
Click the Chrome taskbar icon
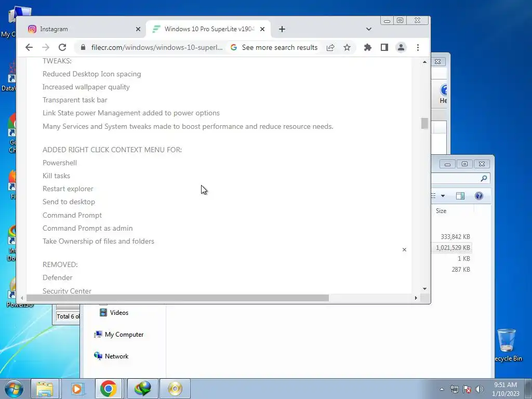coord(108,389)
